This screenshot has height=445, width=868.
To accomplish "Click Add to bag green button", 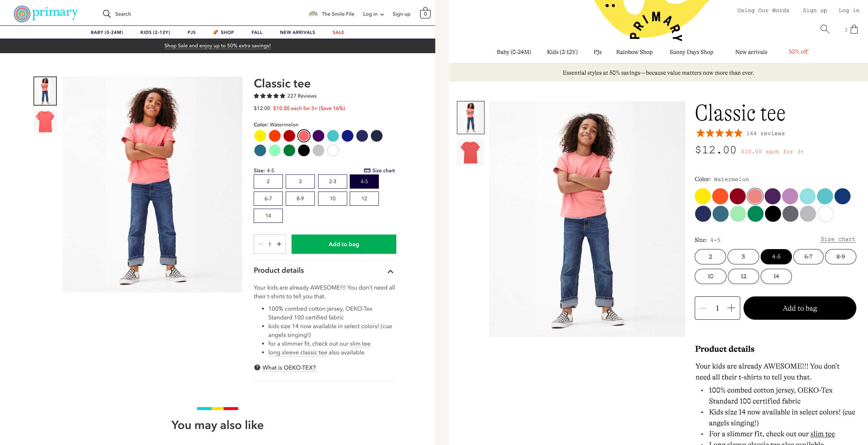I will [344, 244].
